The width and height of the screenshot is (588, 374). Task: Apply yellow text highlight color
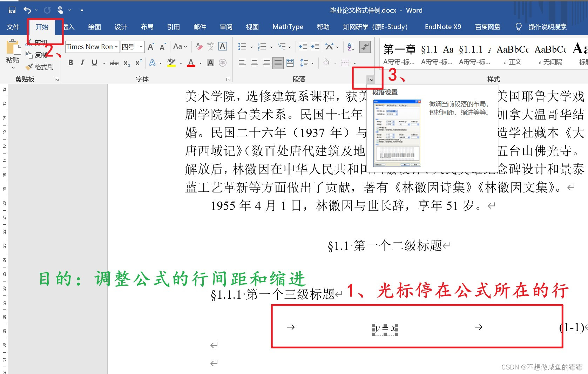[x=171, y=63]
